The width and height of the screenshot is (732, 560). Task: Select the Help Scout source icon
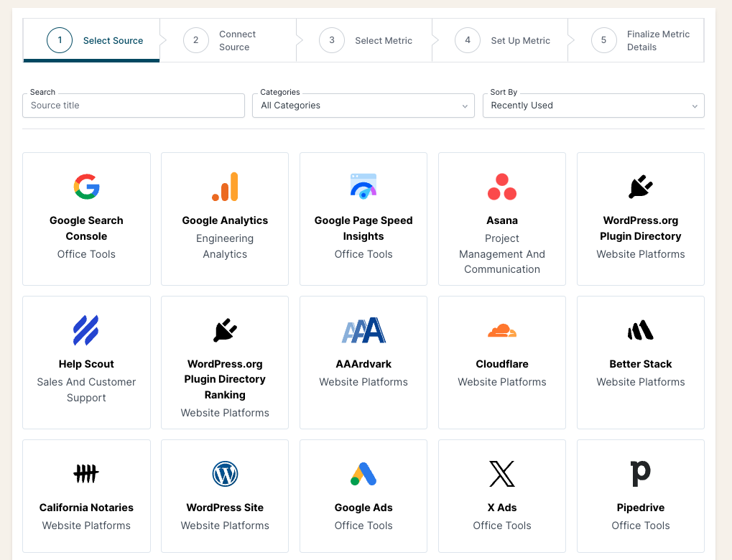[x=86, y=330]
